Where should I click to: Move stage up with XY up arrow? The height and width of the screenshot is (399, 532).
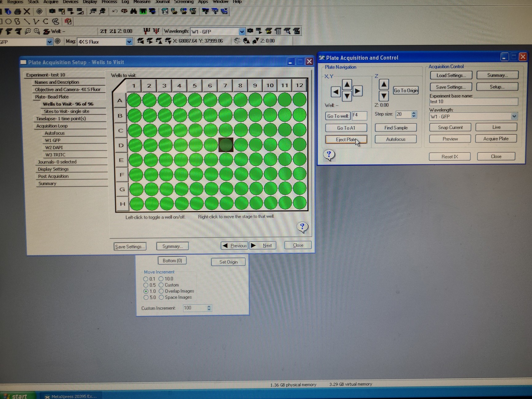(347, 84)
